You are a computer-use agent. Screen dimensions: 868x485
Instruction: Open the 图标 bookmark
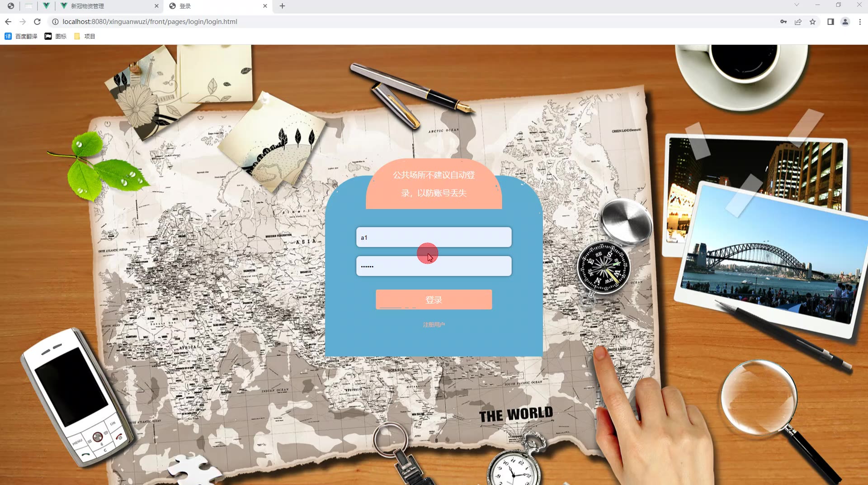[x=55, y=36]
